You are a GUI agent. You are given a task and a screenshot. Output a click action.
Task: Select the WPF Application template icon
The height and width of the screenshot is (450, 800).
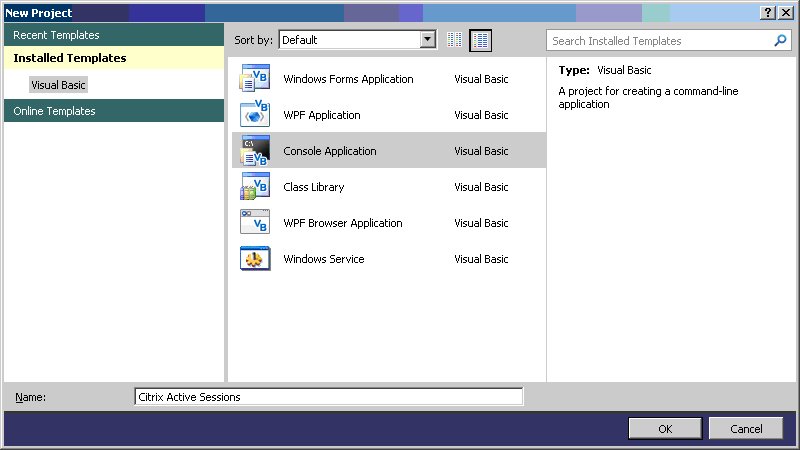255,114
